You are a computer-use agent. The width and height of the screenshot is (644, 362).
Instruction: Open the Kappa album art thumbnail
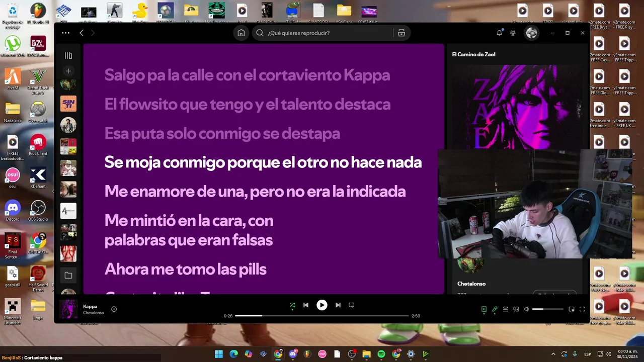(x=68, y=309)
